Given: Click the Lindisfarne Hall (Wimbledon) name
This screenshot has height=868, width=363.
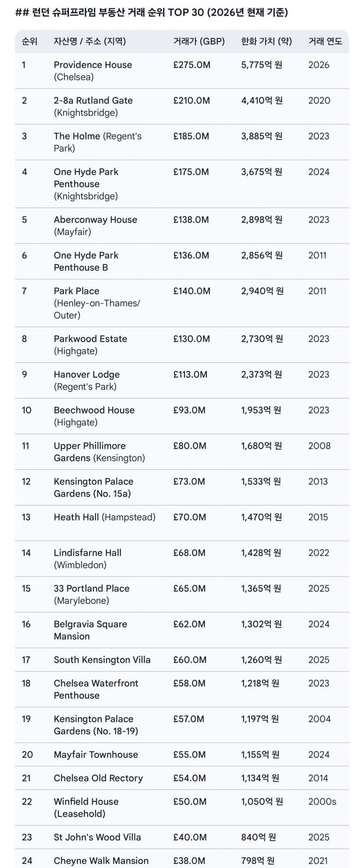Looking at the screenshot, I should 88,559.
